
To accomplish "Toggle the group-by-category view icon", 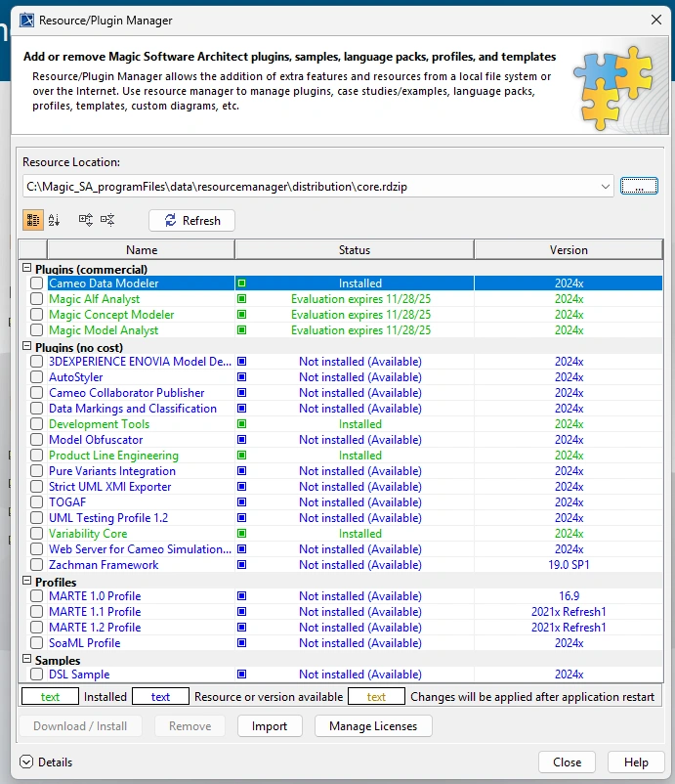I will 33,220.
